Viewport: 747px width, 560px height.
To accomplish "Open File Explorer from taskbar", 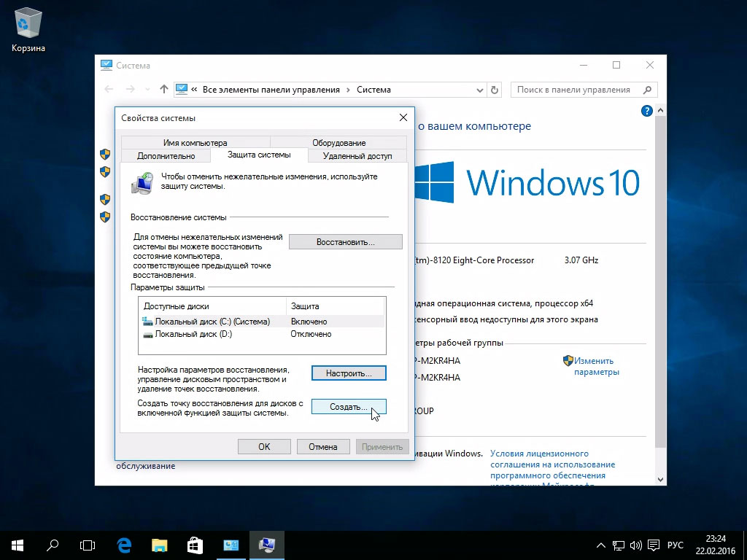I will 160,545.
